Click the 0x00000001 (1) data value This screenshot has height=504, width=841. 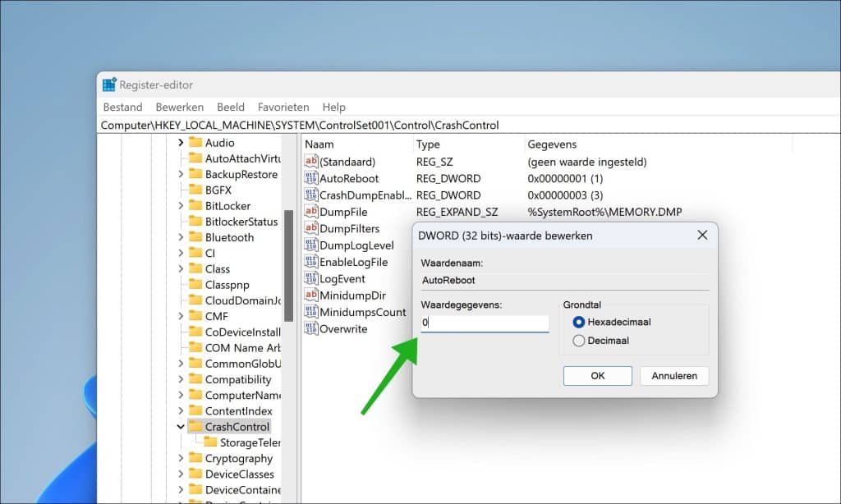[x=565, y=179]
